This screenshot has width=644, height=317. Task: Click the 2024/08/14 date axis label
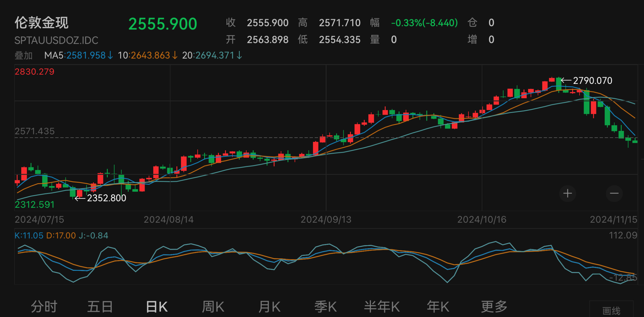coord(169,220)
